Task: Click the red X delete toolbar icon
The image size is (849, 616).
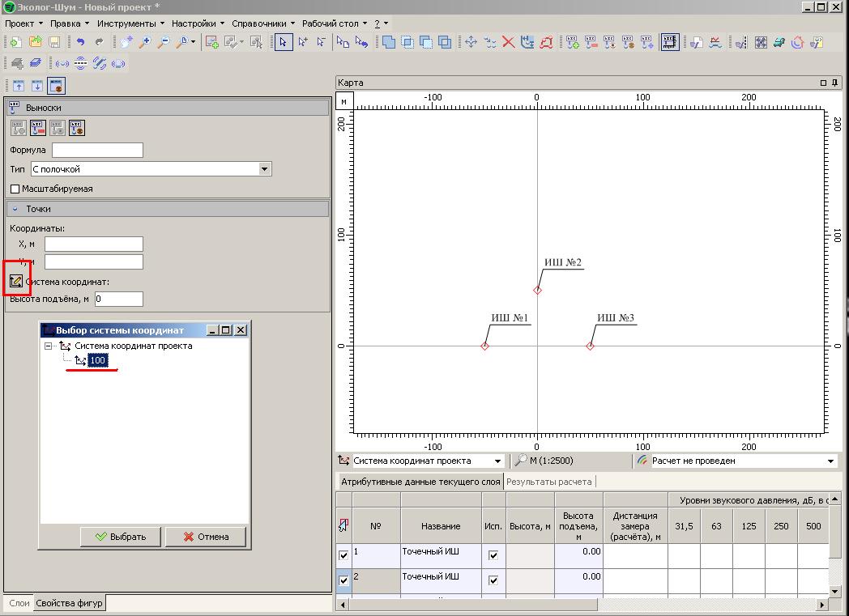Action: tap(508, 42)
